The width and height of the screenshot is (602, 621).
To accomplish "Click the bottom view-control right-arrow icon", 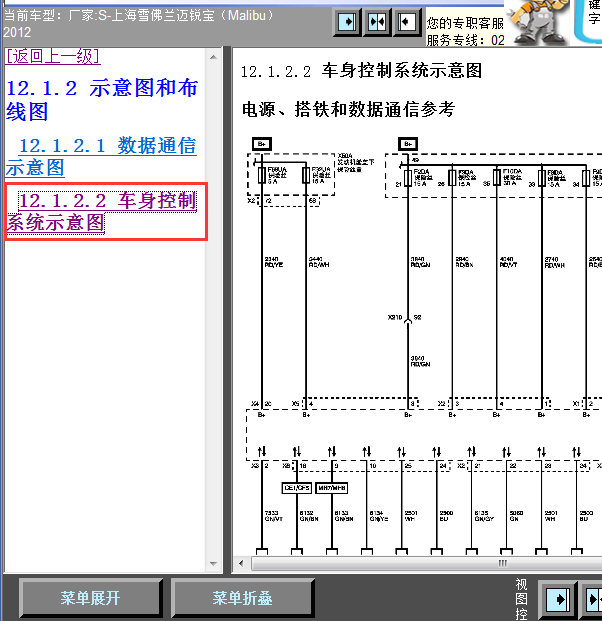I will click(x=558, y=600).
